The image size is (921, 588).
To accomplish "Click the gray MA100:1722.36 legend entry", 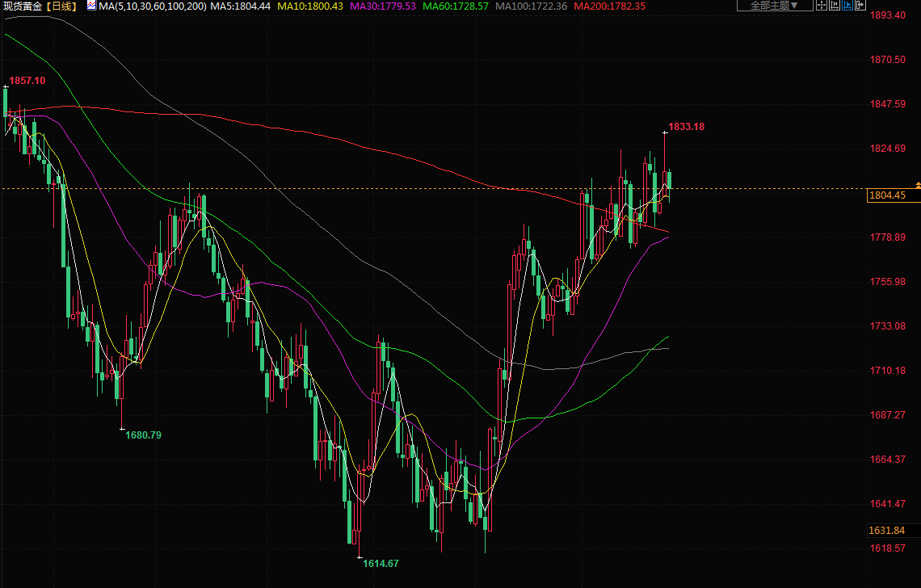I will point(531,6).
